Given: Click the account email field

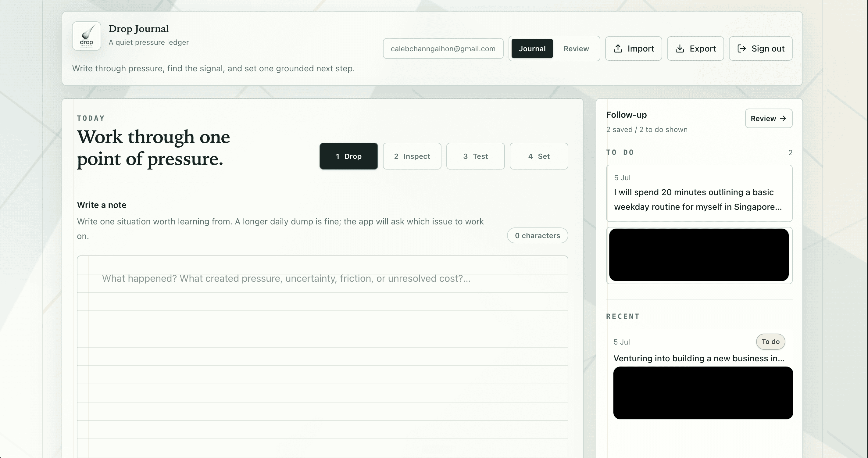Looking at the screenshot, I should pos(443,48).
